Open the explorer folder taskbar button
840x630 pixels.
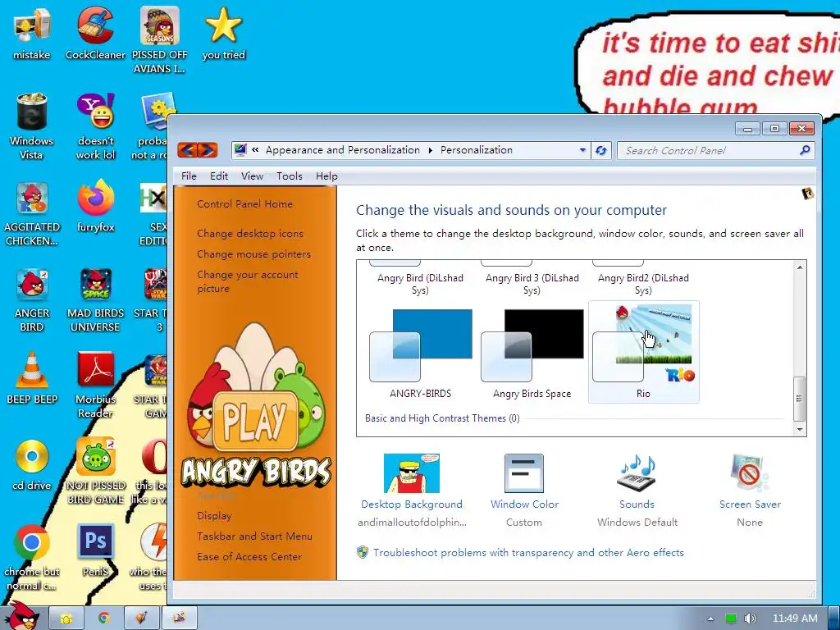coord(66,619)
